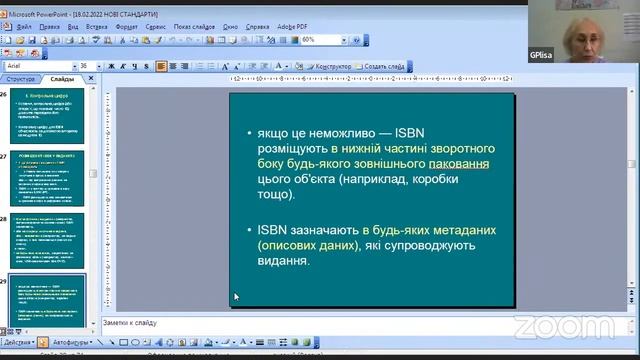Open the Формат menu
This screenshot has width=640, height=360.
point(127,27)
